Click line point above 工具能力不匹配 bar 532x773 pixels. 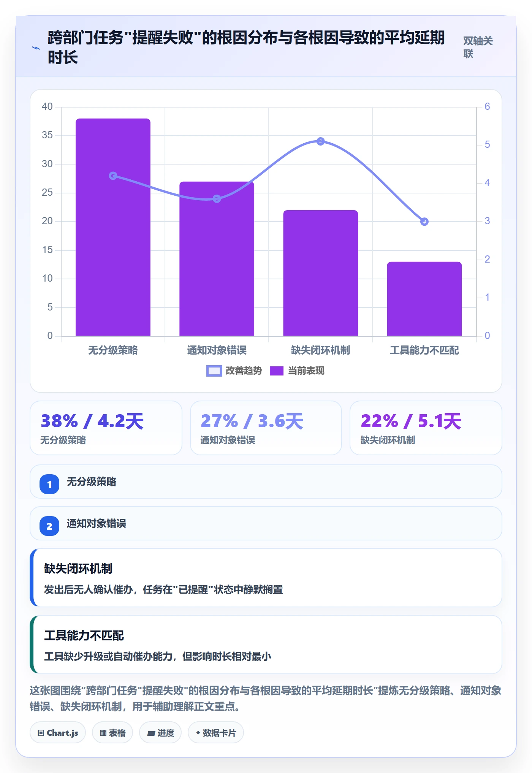coord(424,222)
